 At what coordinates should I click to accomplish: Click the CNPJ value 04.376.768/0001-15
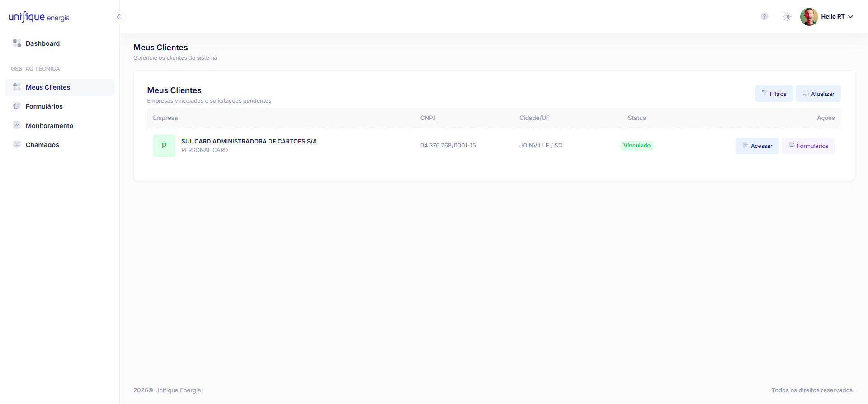tap(448, 146)
